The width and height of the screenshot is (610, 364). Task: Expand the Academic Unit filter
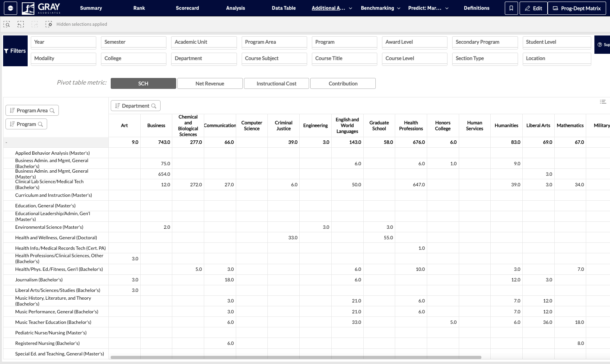point(204,42)
